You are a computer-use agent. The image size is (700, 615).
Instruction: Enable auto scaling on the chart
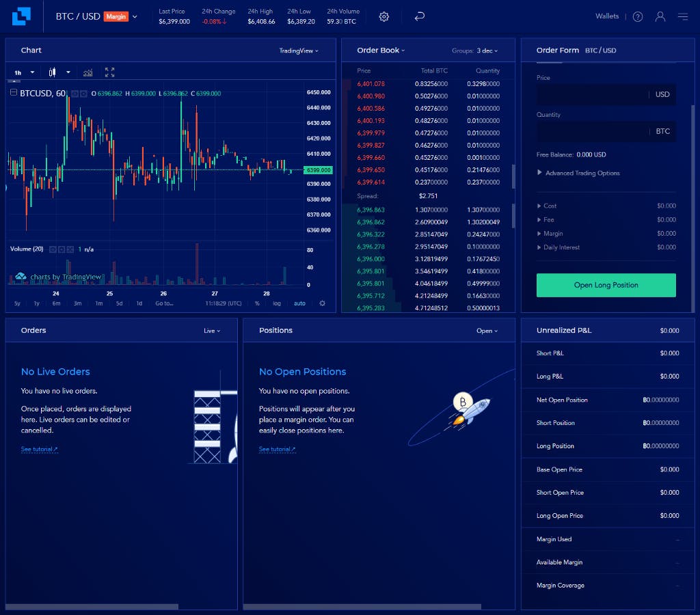tap(300, 303)
